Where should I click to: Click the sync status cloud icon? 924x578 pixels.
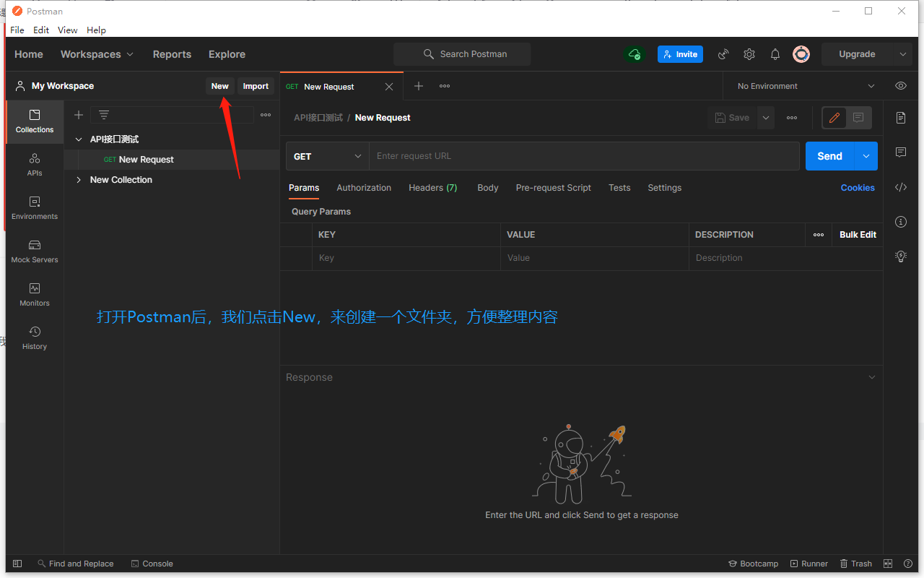coord(635,54)
